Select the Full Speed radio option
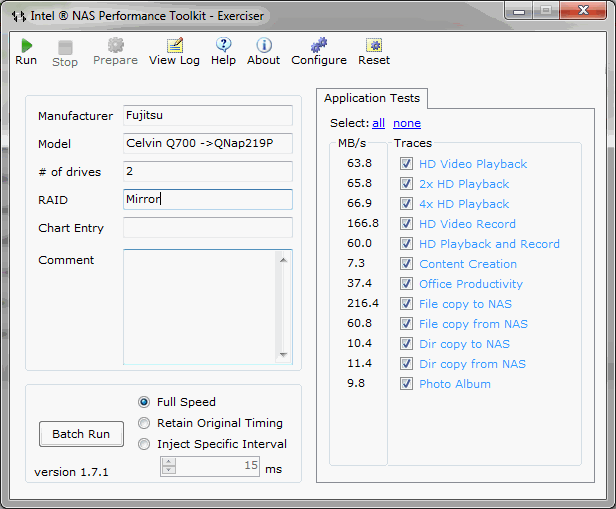The image size is (616, 509). click(x=144, y=402)
